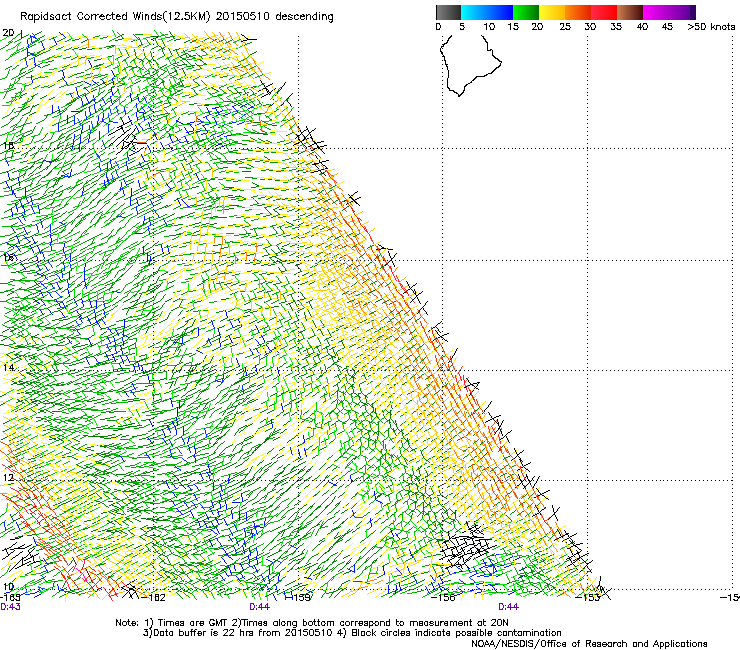This screenshot has height=650, width=740.
Task: Click the legend number '25'
Action: click(x=565, y=27)
